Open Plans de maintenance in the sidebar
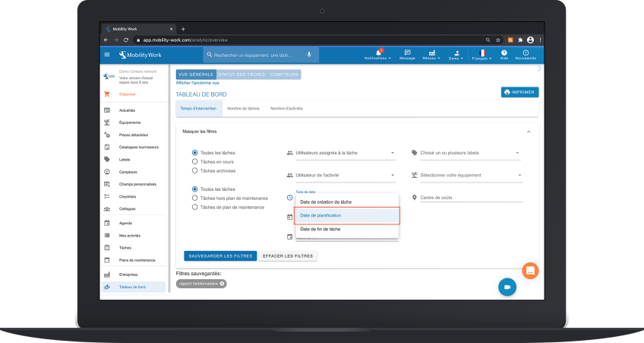The width and height of the screenshot is (644, 343). [x=137, y=260]
